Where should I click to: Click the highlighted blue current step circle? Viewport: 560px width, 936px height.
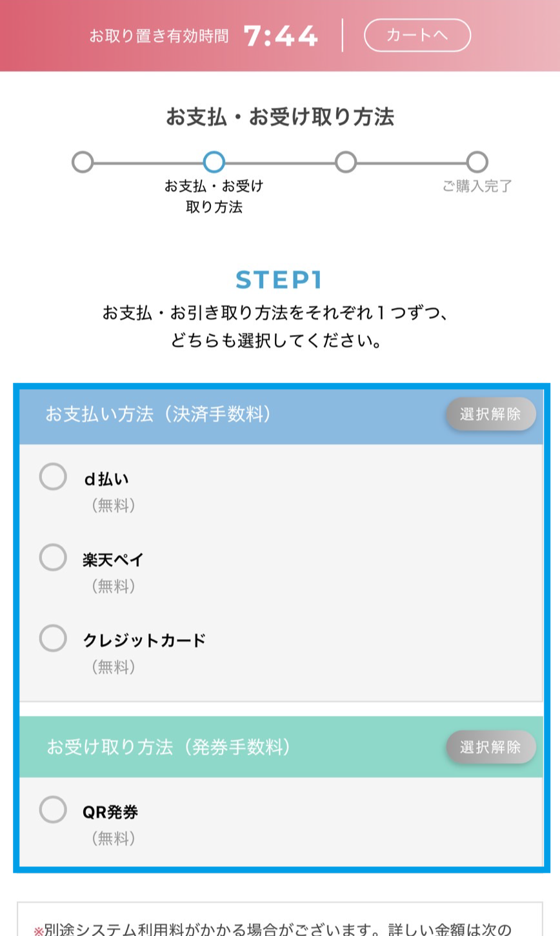[x=214, y=162]
